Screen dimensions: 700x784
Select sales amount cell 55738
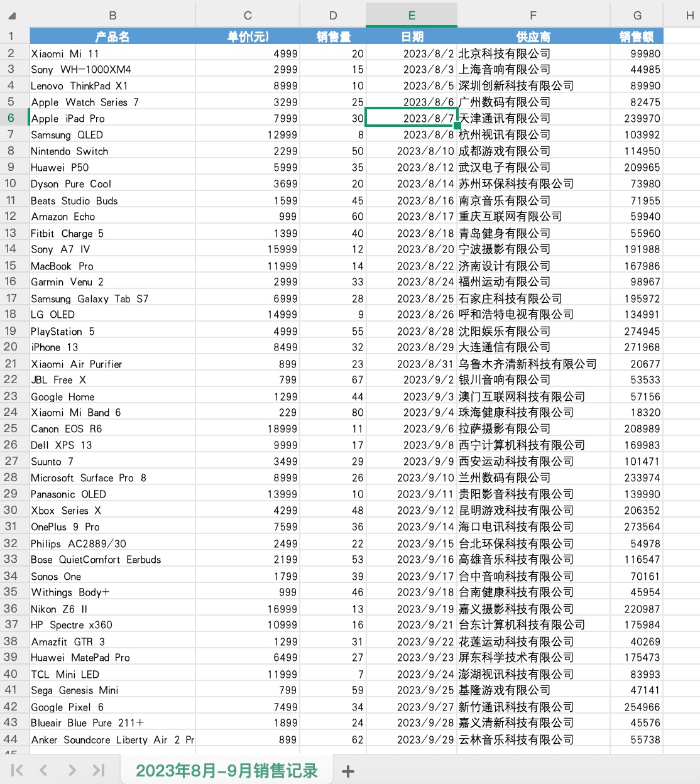637,739
